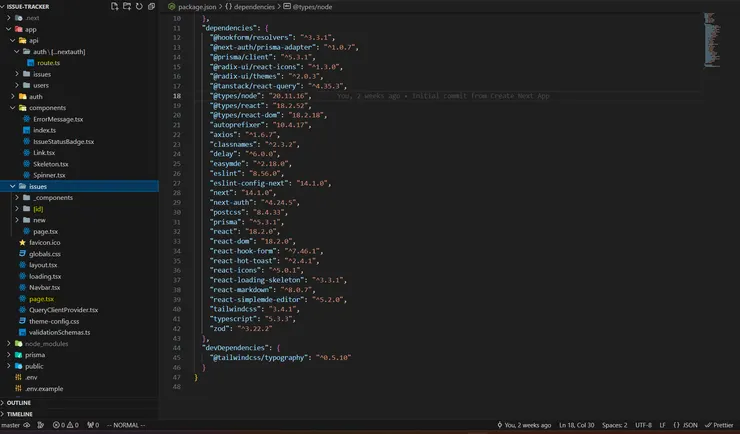Open favicon.ico from the file tree

tap(46, 243)
